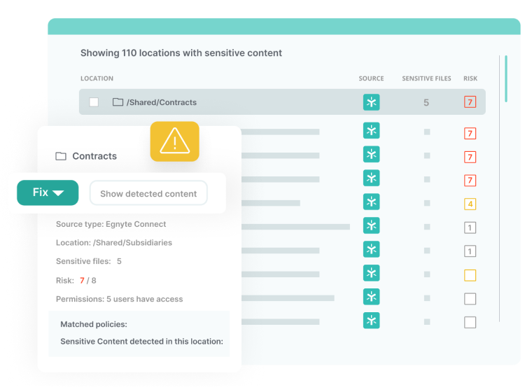Click the teal vertical scrollbar thumb
Image resolution: width=532 pixels, height=392 pixels.
(505, 78)
